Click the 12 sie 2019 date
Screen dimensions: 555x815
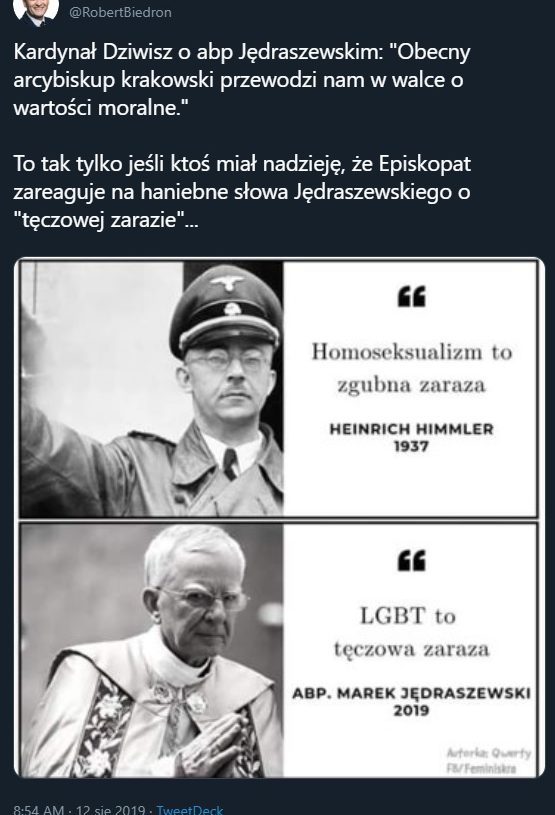110,809
